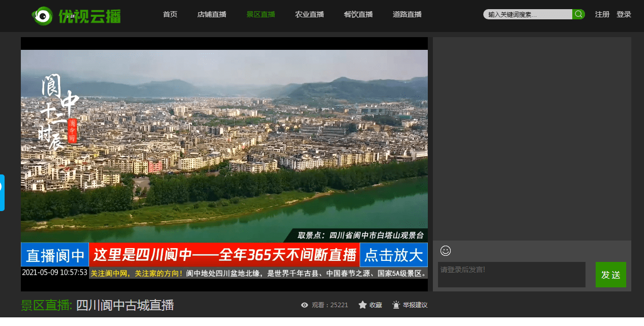
Task: Click the star icon beside 收藏
Action: (x=362, y=305)
